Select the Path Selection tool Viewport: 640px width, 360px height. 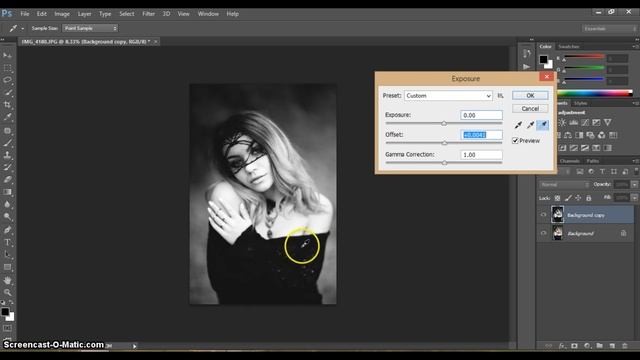point(7,255)
